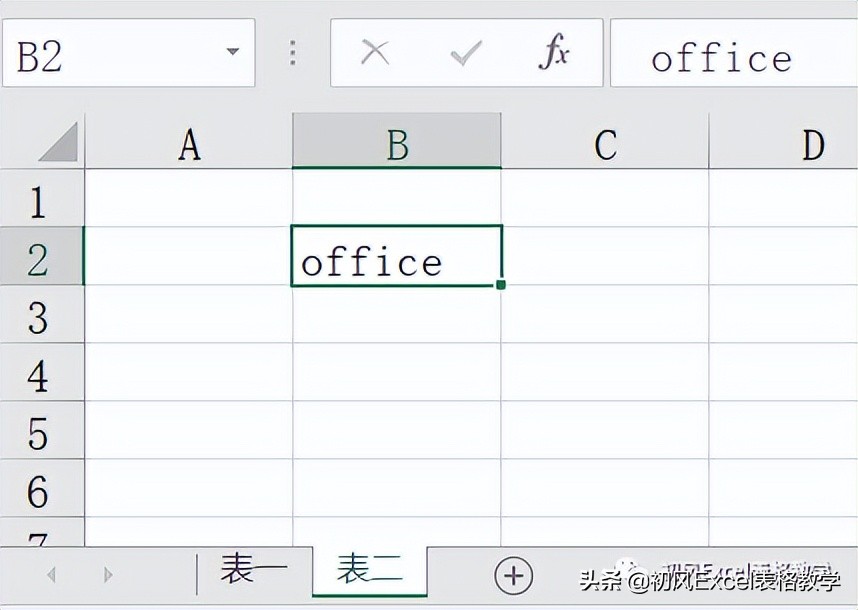Go to the previous sheet with the left arrow

pos(51,575)
